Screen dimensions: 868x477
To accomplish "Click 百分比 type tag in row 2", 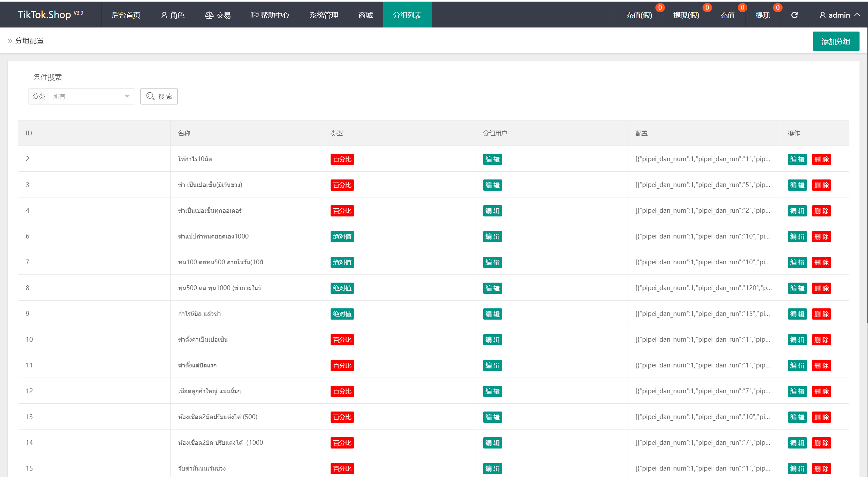I will (x=342, y=159).
